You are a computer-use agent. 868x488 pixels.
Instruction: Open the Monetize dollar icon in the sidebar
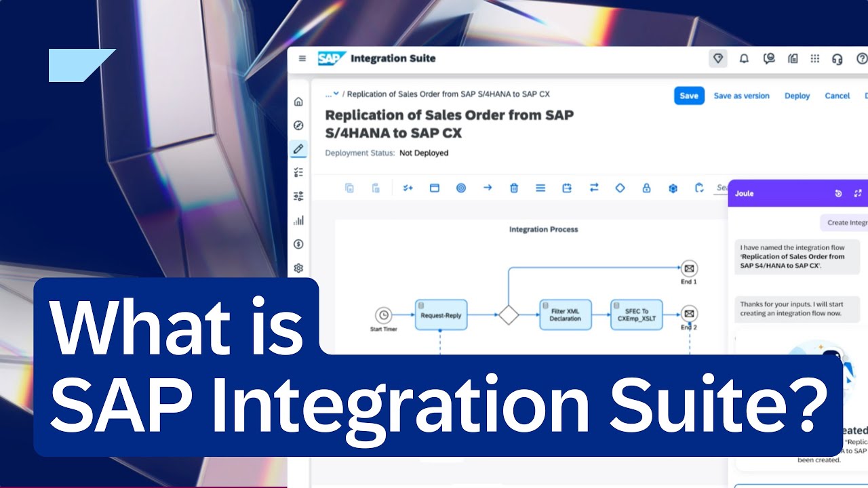tap(298, 244)
